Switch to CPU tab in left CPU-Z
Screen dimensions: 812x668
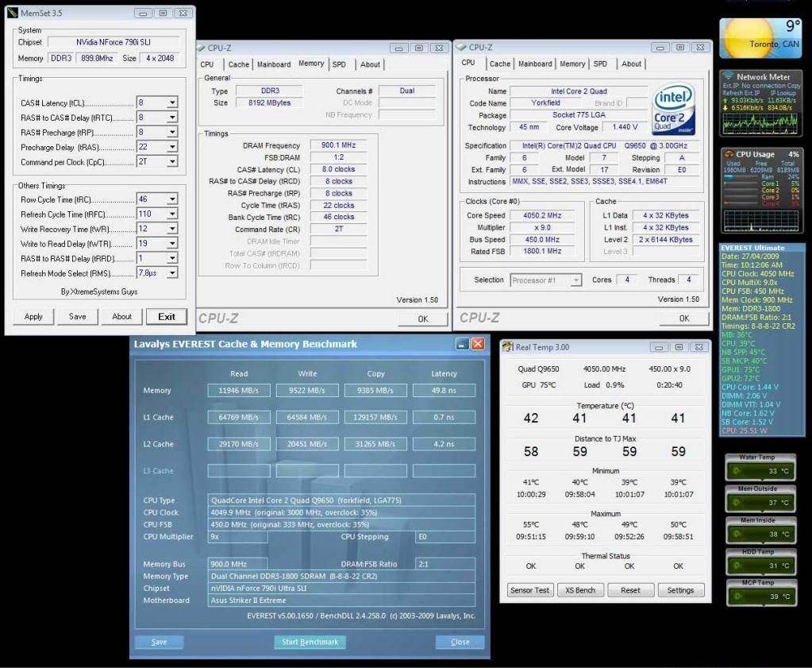click(x=207, y=64)
